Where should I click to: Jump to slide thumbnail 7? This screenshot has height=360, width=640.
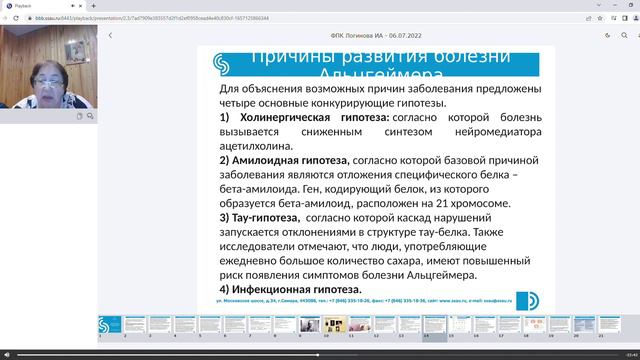260,325
